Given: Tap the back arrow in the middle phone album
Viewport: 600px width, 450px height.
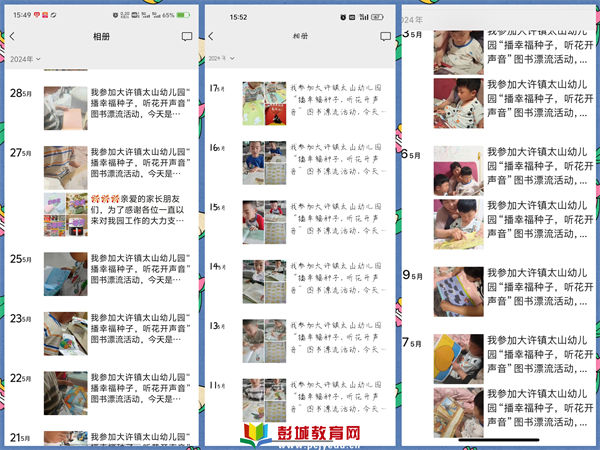Looking at the screenshot, I should (211, 36).
